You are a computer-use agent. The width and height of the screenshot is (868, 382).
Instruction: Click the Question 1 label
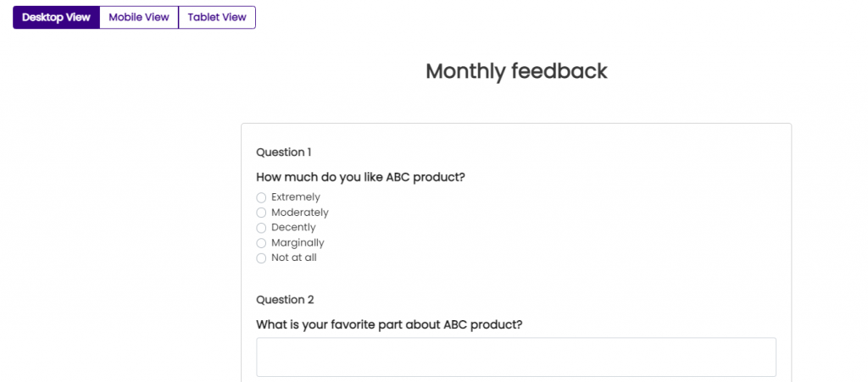284,152
